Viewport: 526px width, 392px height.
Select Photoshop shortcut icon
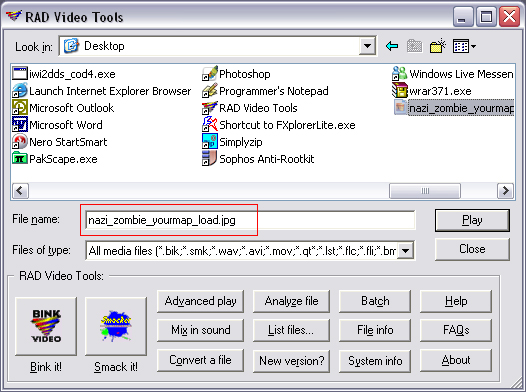210,73
